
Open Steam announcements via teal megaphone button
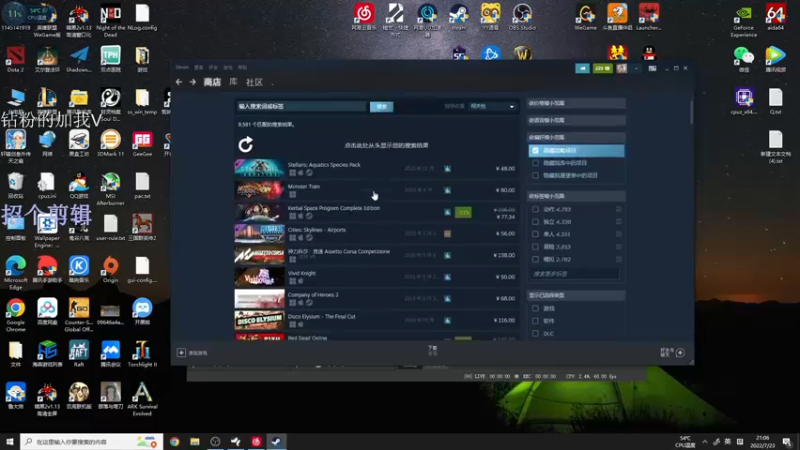[x=582, y=68]
